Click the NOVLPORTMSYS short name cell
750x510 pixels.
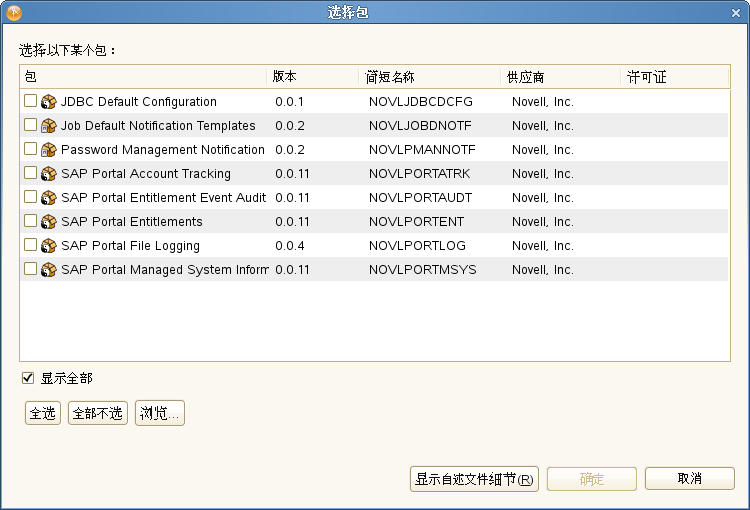(422, 269)
